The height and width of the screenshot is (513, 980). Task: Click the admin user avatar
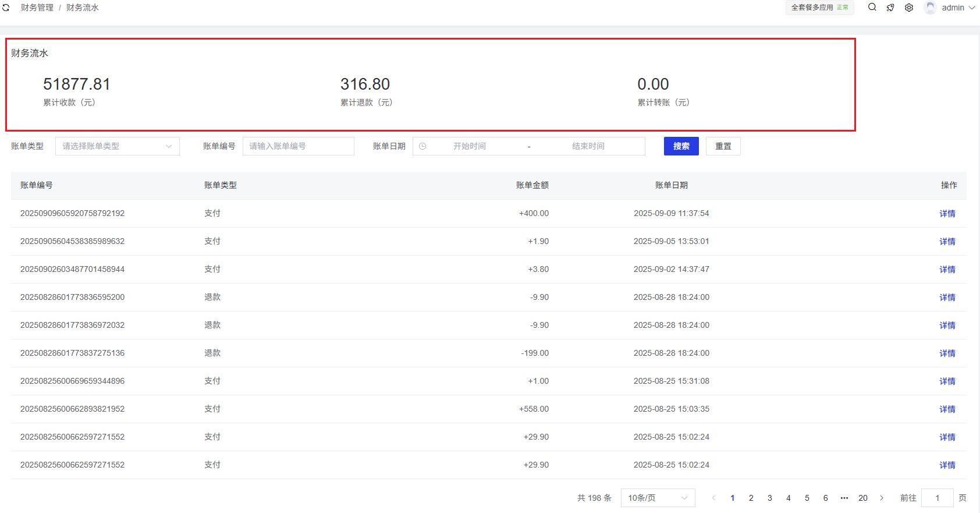(x=930, y=8)
